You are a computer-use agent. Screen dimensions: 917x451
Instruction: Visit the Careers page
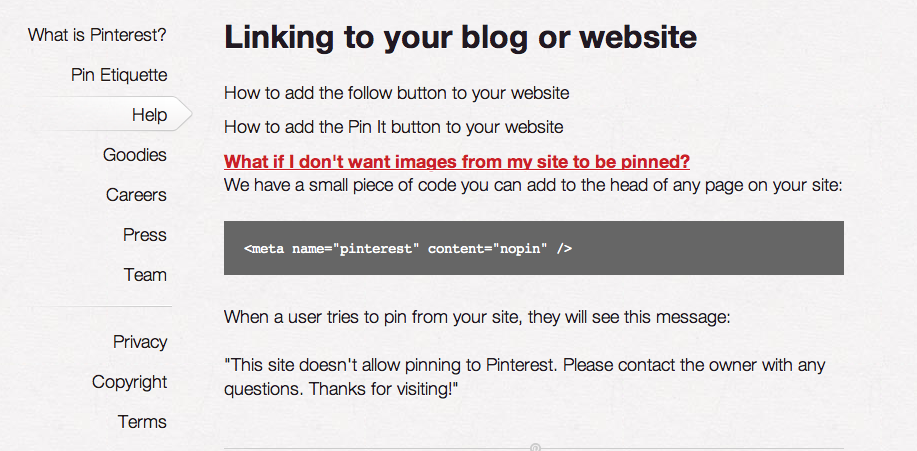coord(136,195)
